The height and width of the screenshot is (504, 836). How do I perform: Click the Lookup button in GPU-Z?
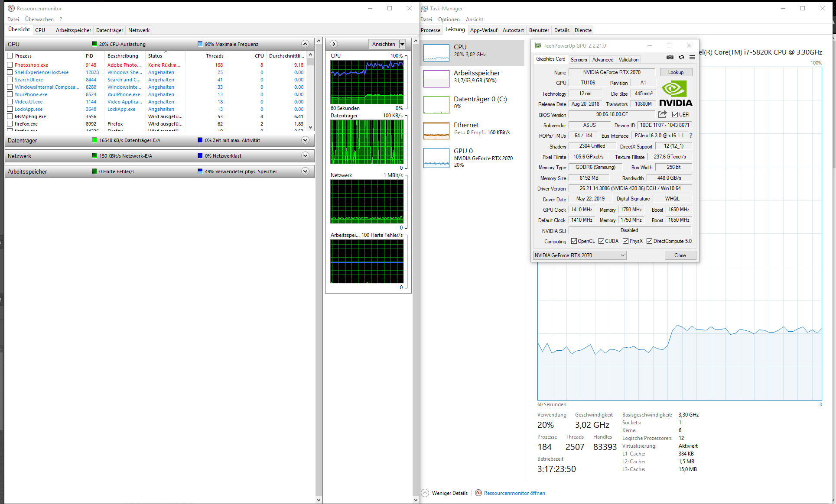click(676, 72)
